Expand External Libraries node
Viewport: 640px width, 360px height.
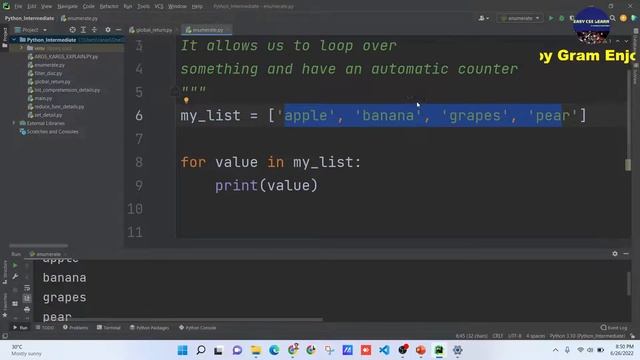(14, 123)
